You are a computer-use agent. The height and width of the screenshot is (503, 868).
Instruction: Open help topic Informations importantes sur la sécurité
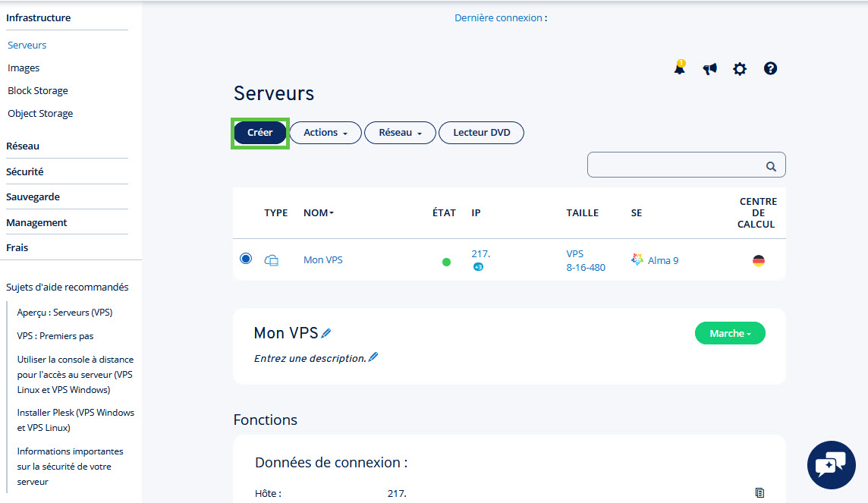pos(71,467)
